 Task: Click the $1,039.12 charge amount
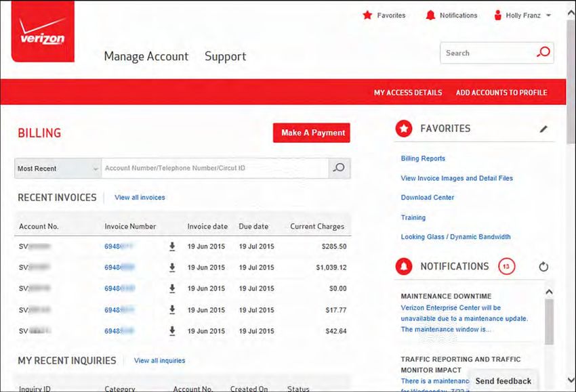(331, 267)
